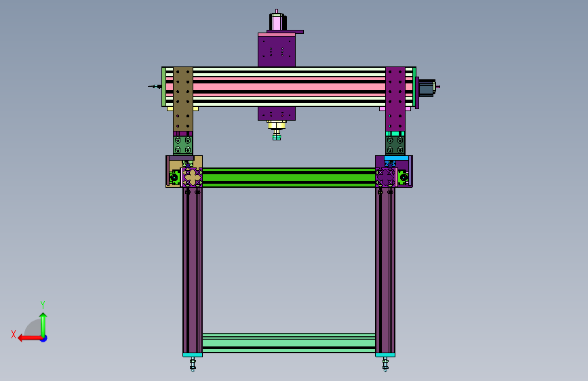Select the light green bottom cross beam
The width and height of the screenshot is (588, 381).
[289, 343]
